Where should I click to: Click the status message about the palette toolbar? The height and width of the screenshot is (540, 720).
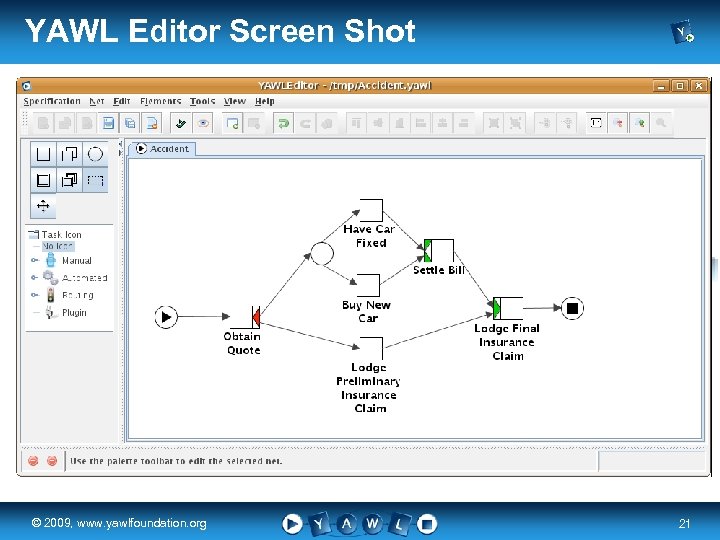(x=176, y=461)
